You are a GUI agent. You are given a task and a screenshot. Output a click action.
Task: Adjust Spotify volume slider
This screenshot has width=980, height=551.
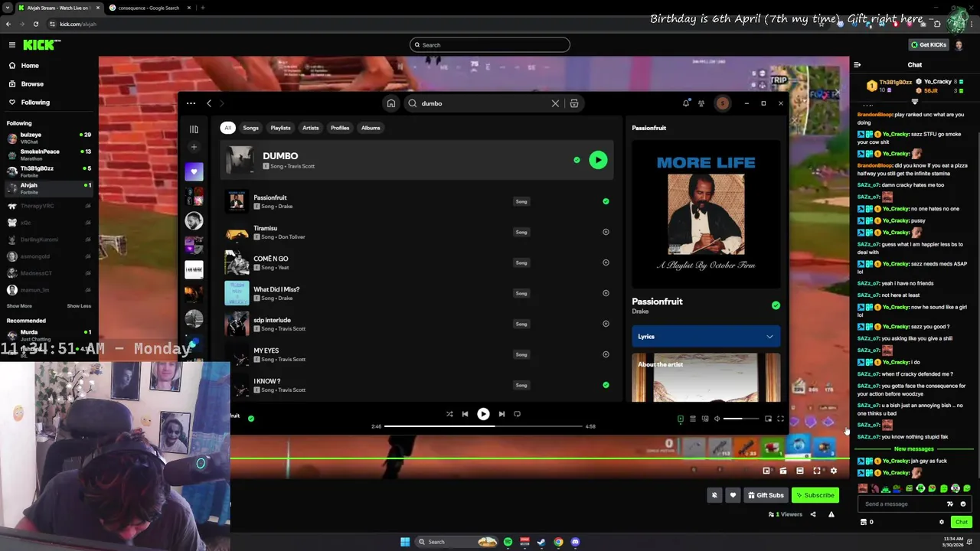coord(743,419)
